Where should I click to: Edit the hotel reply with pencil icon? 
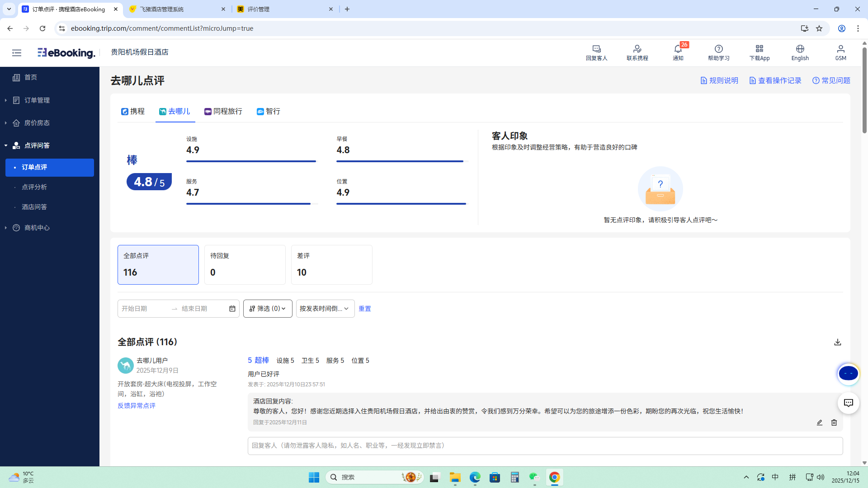[819, 422]
